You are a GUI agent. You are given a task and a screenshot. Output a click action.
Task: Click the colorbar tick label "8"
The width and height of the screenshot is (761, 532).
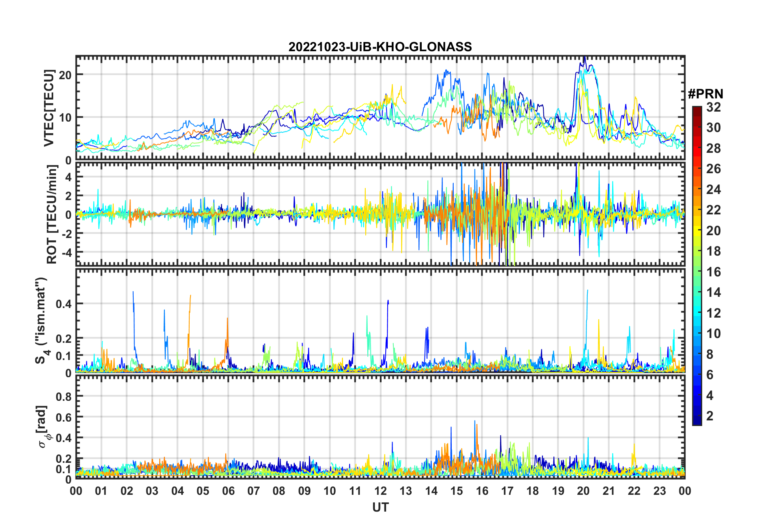710,354
